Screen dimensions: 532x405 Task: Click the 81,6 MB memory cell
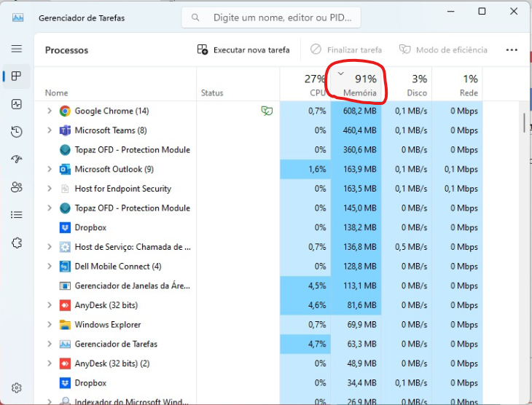pos(356,305)
